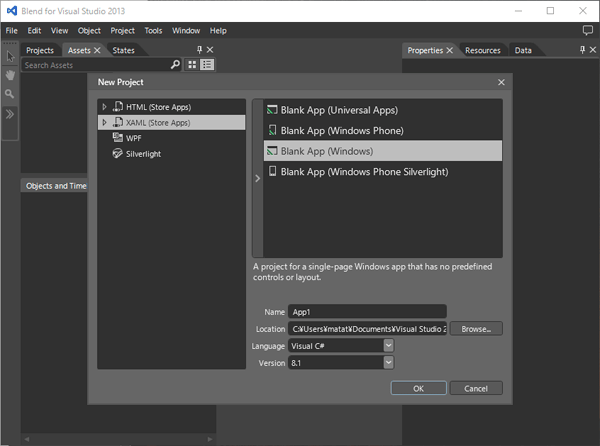Open the Tools menu
600x446 pixels.
[x=153, y=31]
